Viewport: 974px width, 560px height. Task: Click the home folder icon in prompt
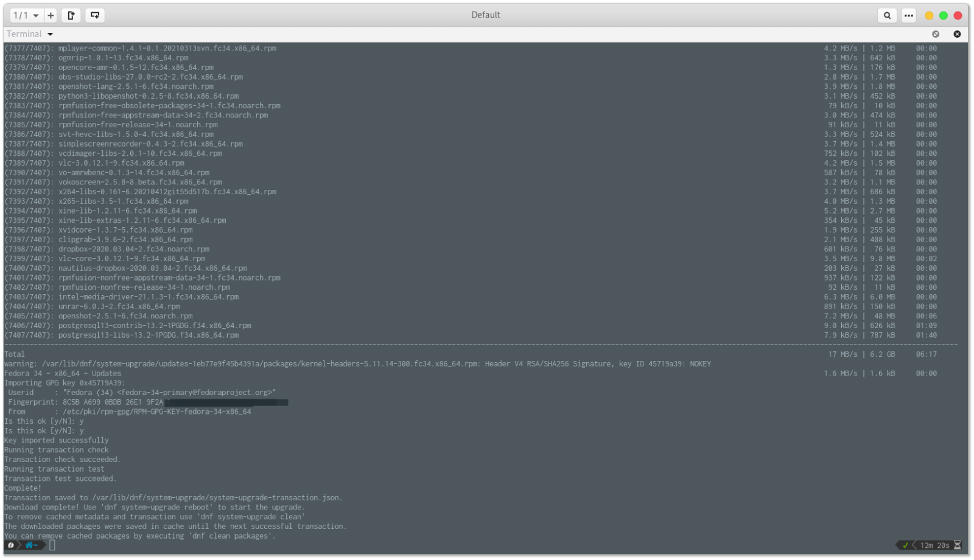point(29,545)
